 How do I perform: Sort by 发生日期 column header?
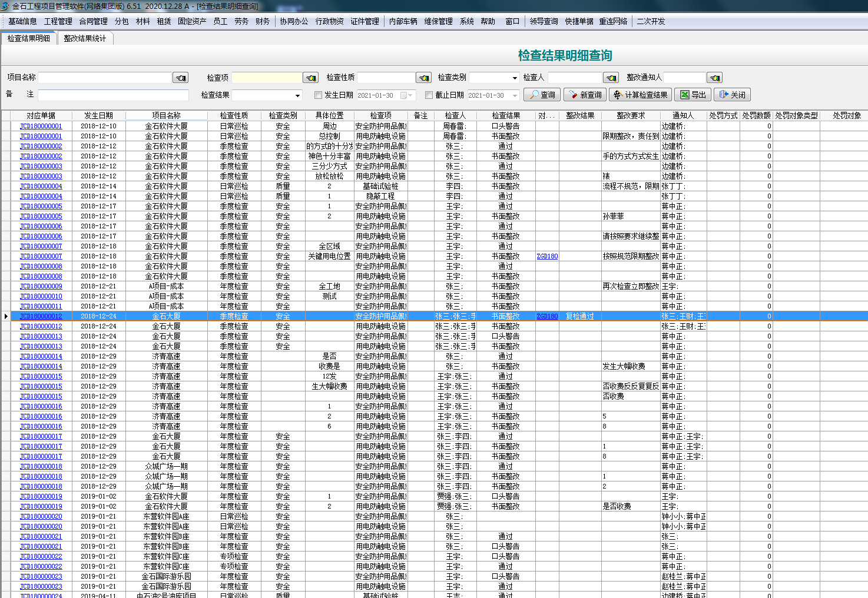(x=99, y=115)
